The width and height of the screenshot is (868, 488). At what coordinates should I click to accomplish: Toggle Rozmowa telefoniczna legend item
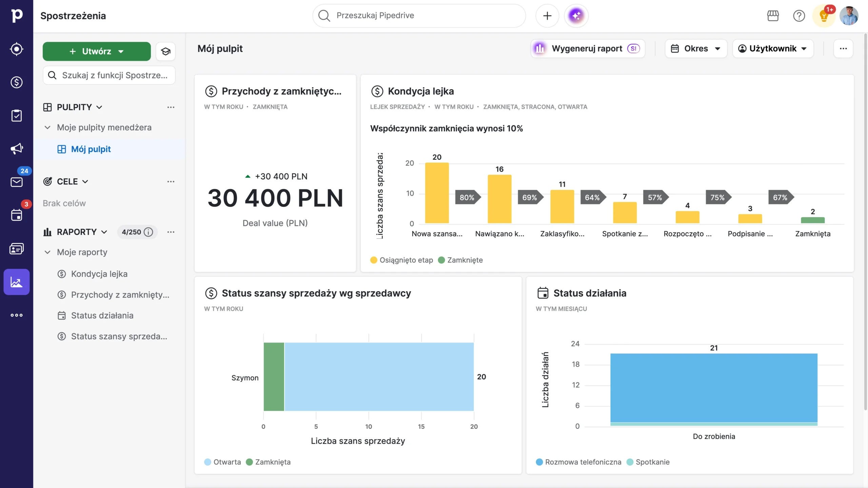point(578,462)
